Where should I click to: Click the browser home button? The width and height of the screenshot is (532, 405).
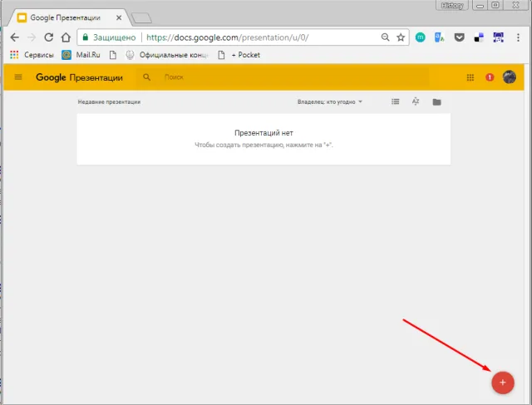tap(66, 37)
